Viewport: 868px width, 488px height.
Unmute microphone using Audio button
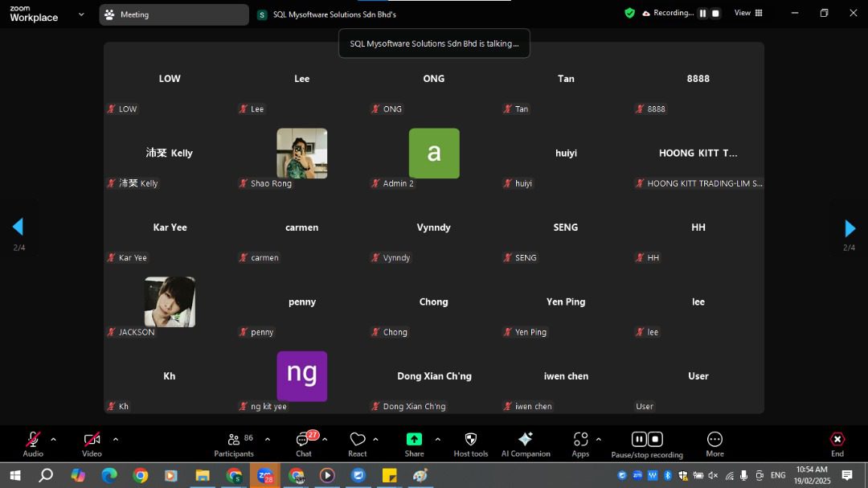tap(33, 442)
